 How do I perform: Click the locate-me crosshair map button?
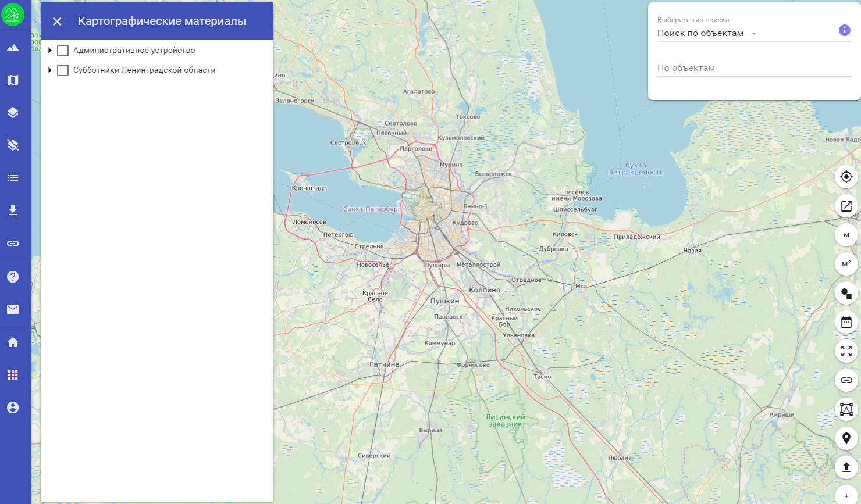(846, 177)
